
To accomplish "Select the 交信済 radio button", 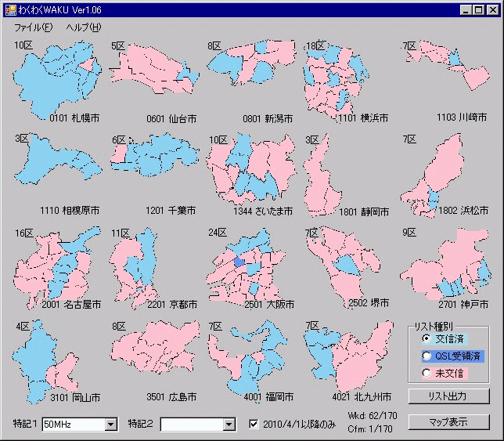I will point(427,338).
